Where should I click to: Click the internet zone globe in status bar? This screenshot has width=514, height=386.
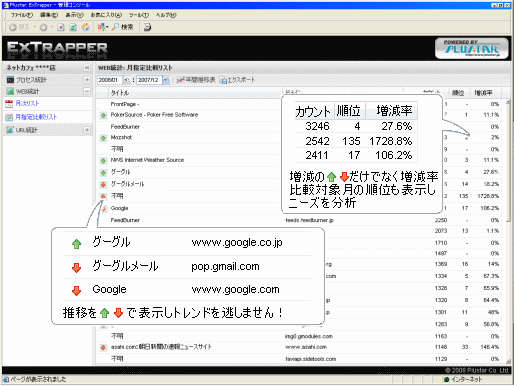(447, 379)
